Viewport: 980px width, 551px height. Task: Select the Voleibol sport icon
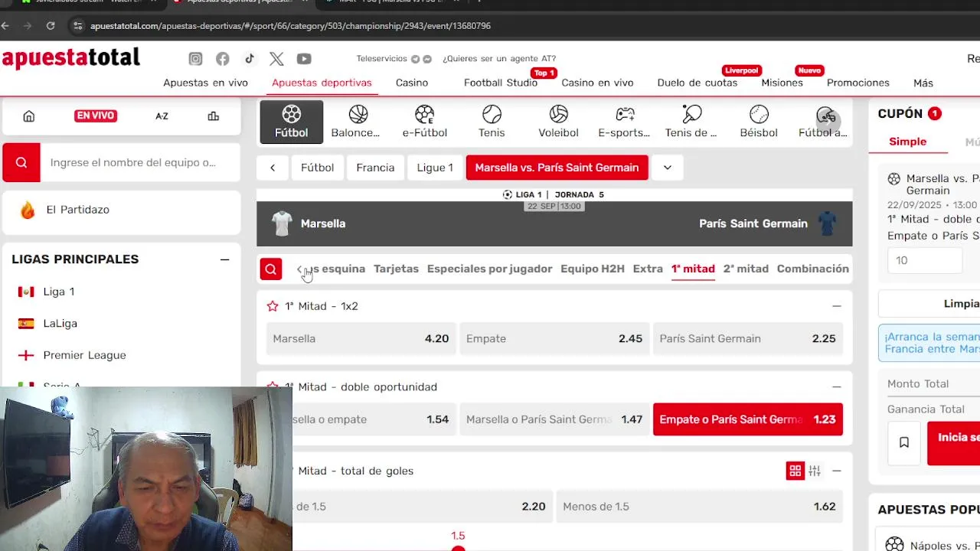point(558,122)
